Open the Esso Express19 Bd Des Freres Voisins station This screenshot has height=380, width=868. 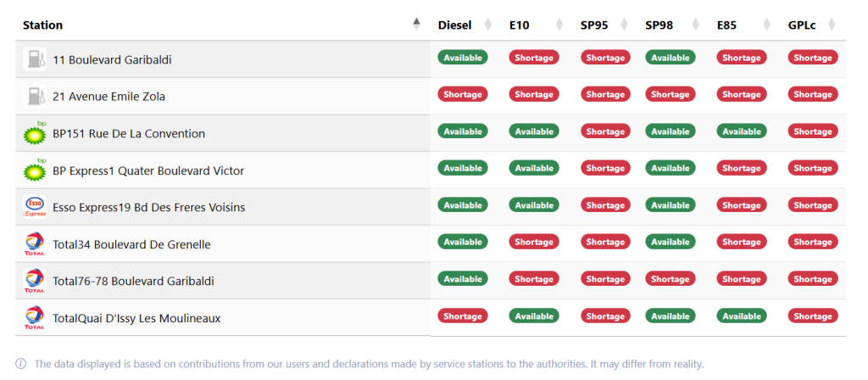click(148, 207)
